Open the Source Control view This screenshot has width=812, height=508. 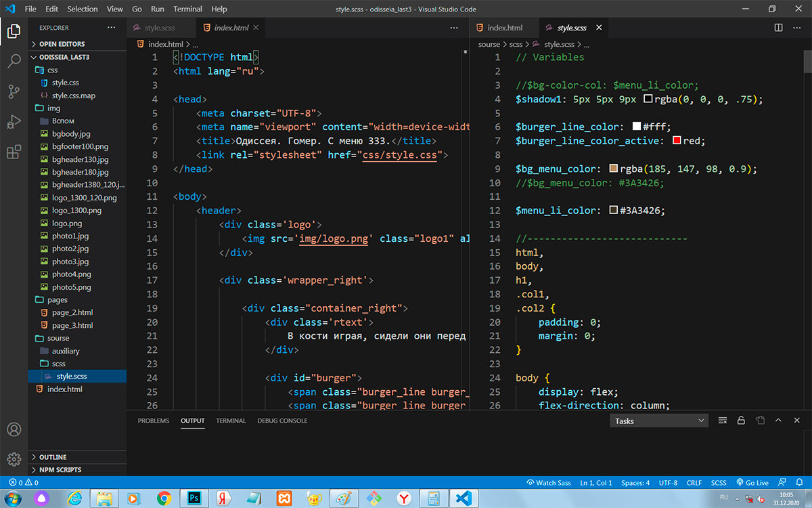14,92
